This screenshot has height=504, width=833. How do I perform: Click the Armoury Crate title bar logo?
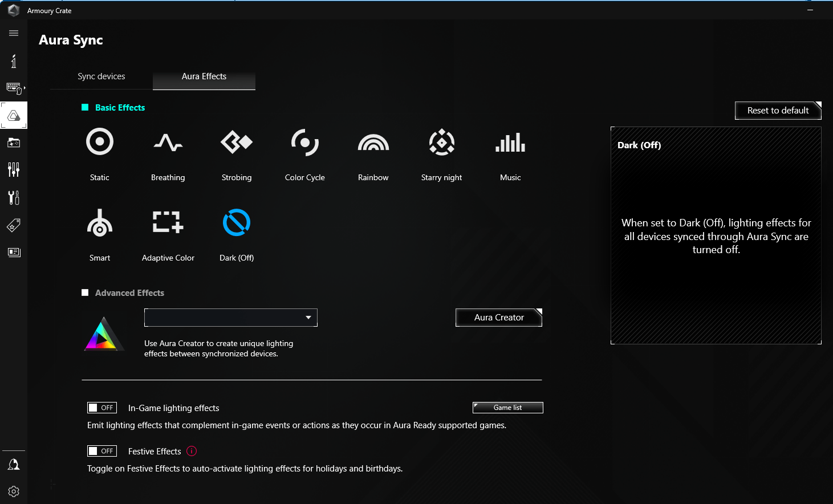pyautogui.click(x=14, y=10)
